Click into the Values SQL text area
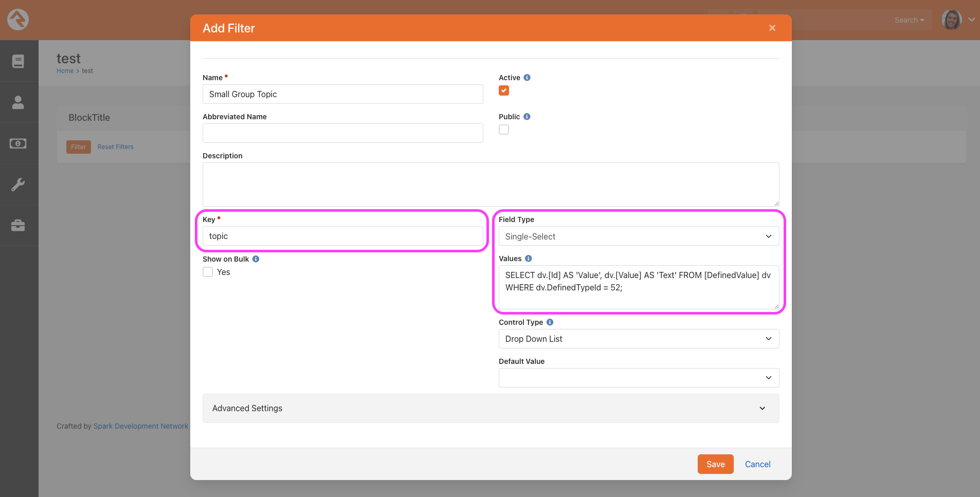This screenshot has width=980, height=497. (x=639, y=287)
